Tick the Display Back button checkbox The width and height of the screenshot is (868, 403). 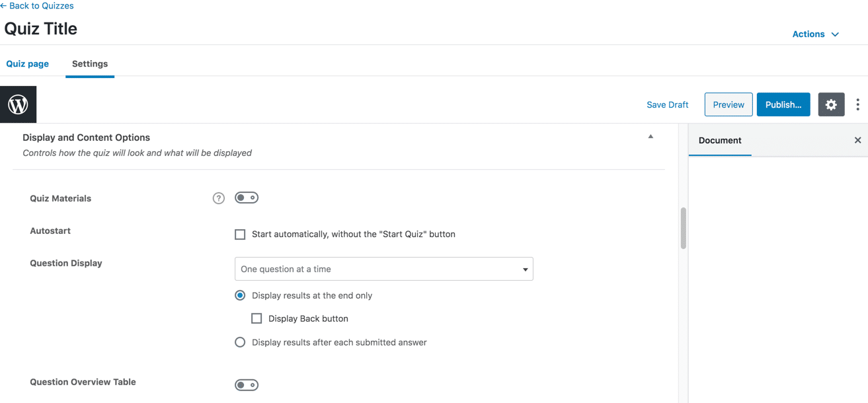click(256, 318)
